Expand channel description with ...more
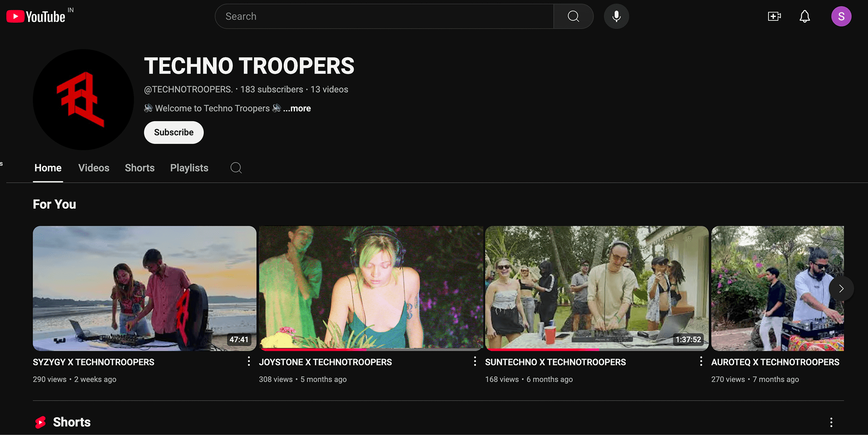Screen dimensions: 868x435 click(297, 108)
